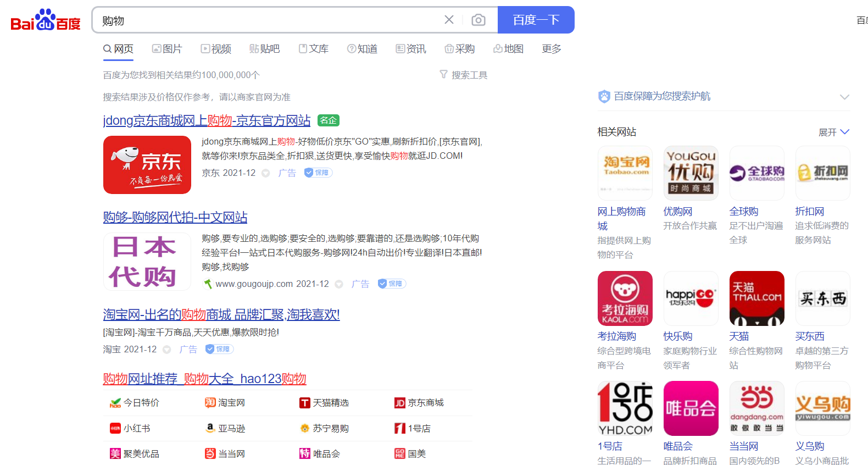
Task: Click the 天猫 TMALL.COM logo tile
Action: point(757,298)
